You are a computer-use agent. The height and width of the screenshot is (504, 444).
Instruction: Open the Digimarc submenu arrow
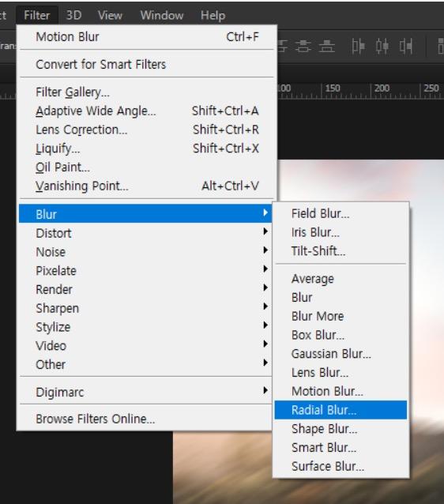pos(265,390)
